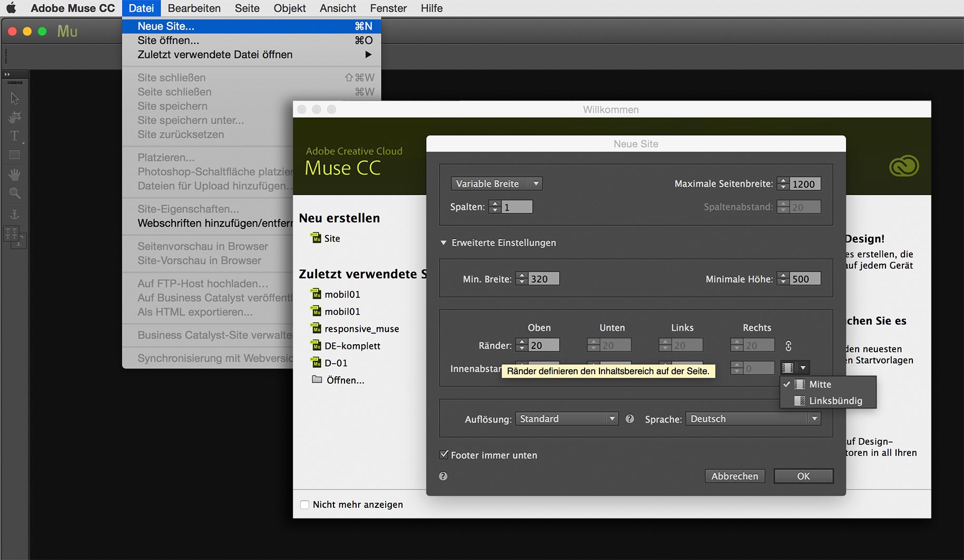The width and height of the screenshot is (964, 560).
Task: Click the Mu logo in title bar
Action: [67, 32]
